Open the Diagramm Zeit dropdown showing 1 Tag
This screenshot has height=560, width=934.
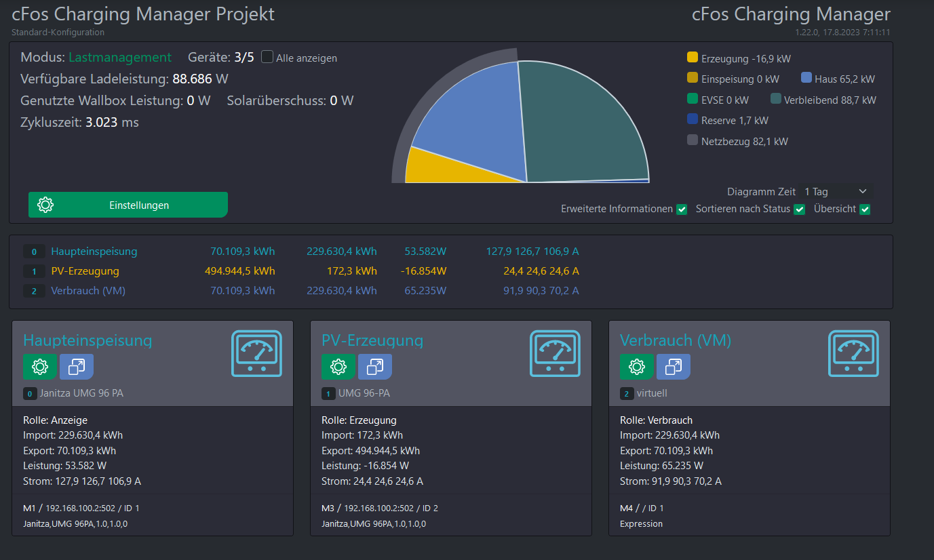836,192
